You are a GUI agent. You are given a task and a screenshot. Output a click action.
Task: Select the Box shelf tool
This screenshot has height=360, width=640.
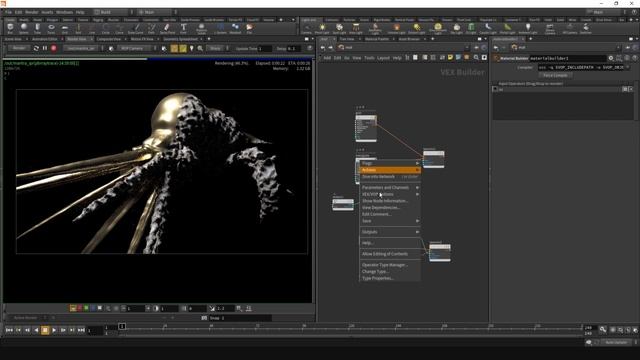coord(10,29)
